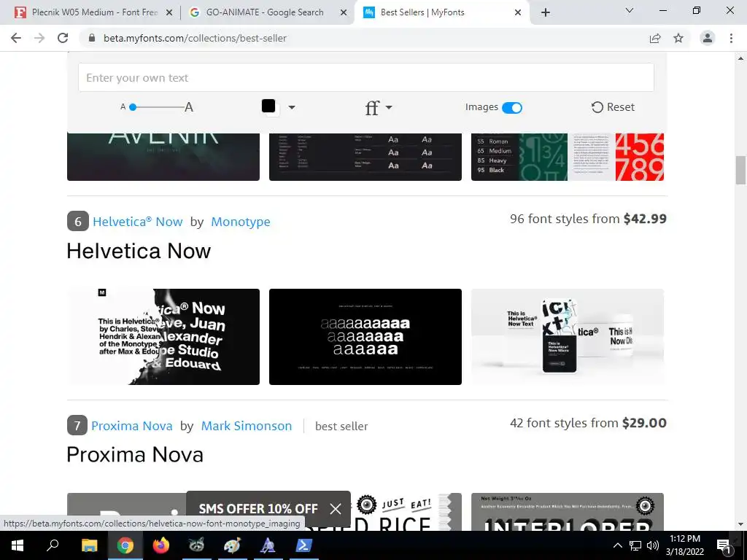The height and width of the screenshot is (560, 747).
Task: Open the black text color swatch
Action: 268,106
